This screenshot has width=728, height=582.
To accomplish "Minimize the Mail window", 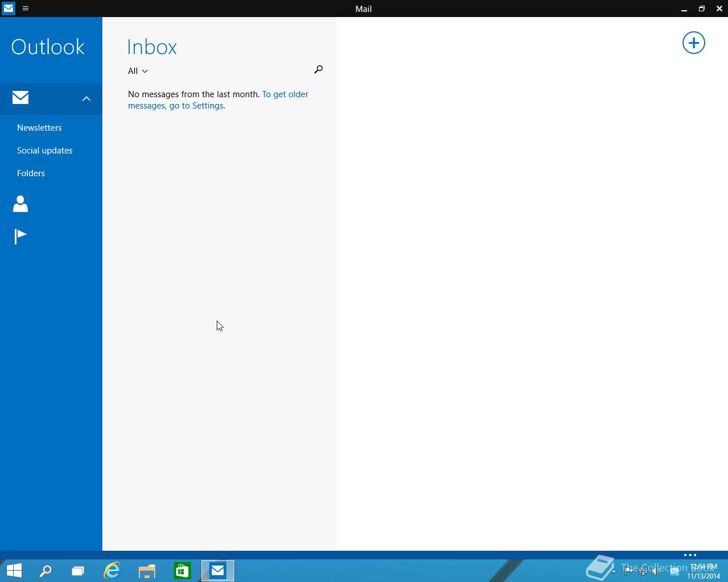I will (x=684, y=9).
